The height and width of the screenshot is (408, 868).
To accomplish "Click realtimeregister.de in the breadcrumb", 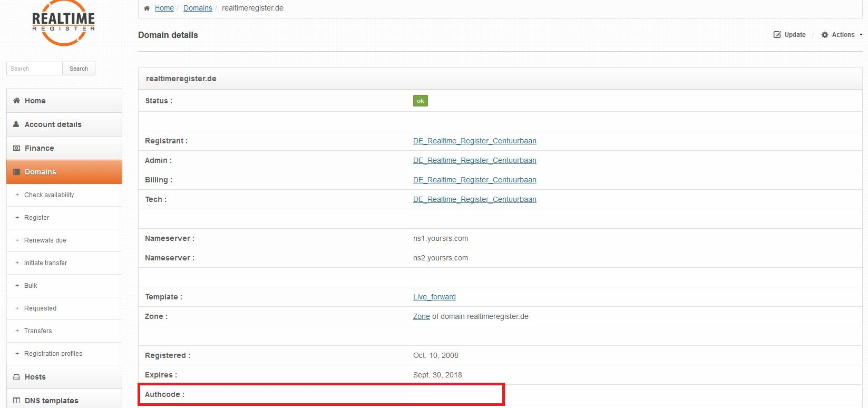I will (x=252, y=8).
